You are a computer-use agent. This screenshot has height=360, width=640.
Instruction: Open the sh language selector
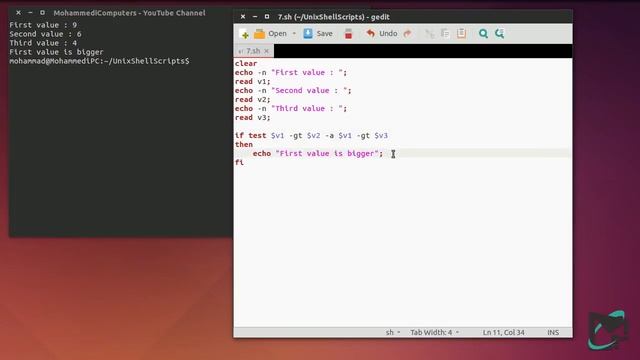click(393, 332)
